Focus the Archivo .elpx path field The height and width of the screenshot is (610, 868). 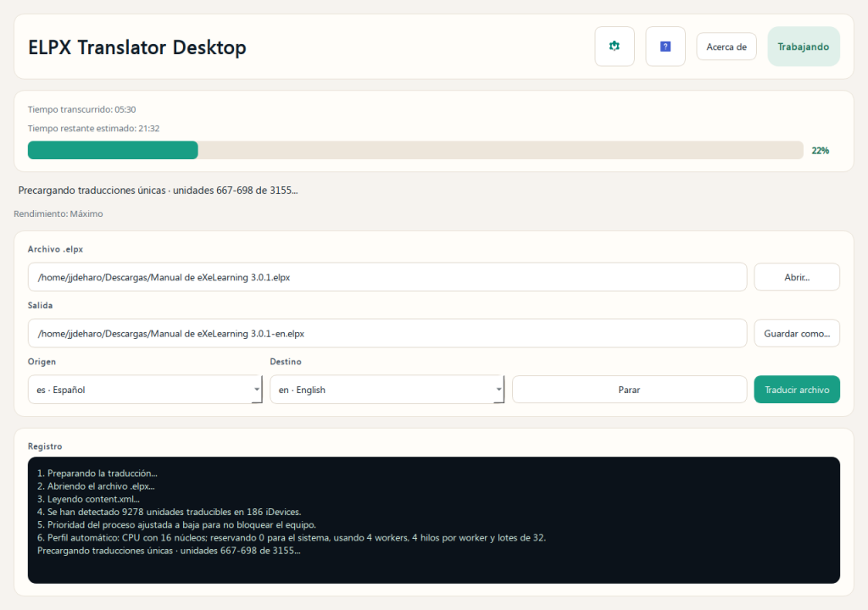coord(387,277)
